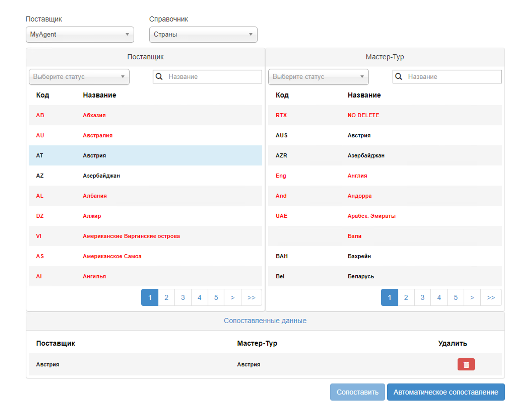The height and width of the screenshot is (404, 532).
Task: Click search magnifier in Мастер-Тур panel
Action: click(x=398, y=76)
